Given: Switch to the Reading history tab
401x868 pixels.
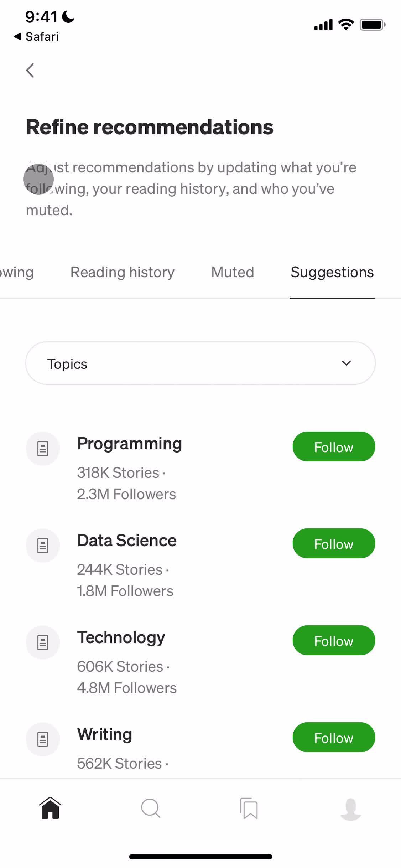Looking at the screenshot, I should 122,272.
